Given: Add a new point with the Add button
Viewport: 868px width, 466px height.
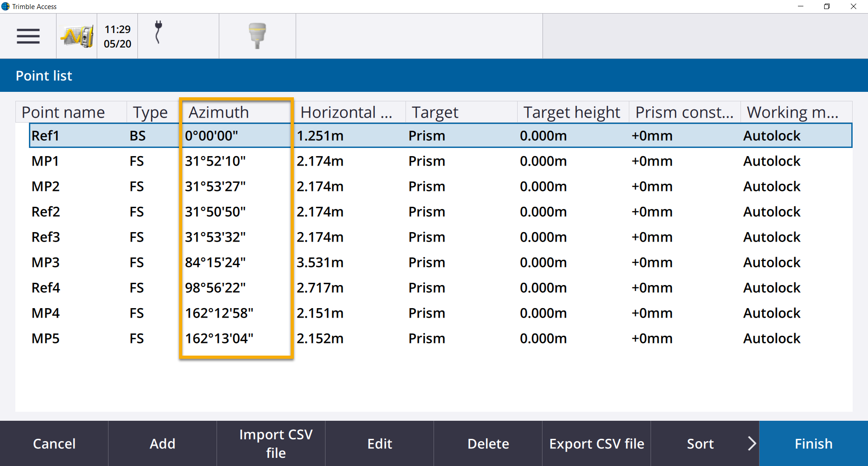Looking at the screenshot, I should pos(162,443).
